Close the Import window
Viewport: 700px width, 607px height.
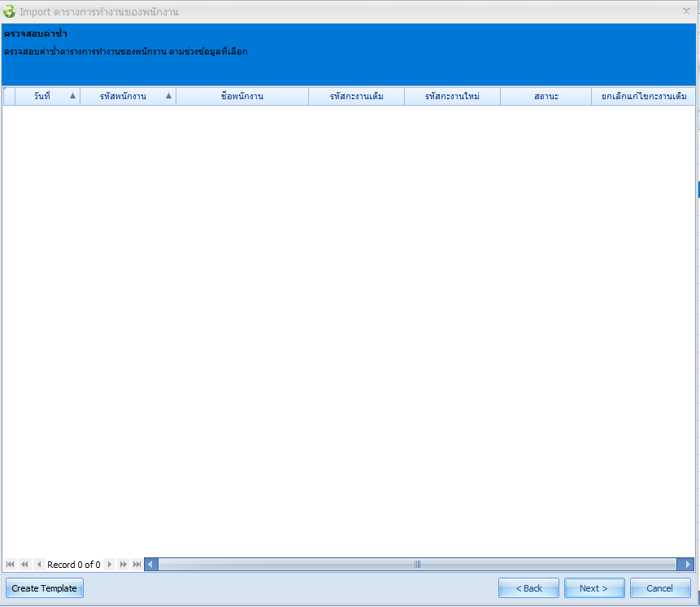point(687,11)
